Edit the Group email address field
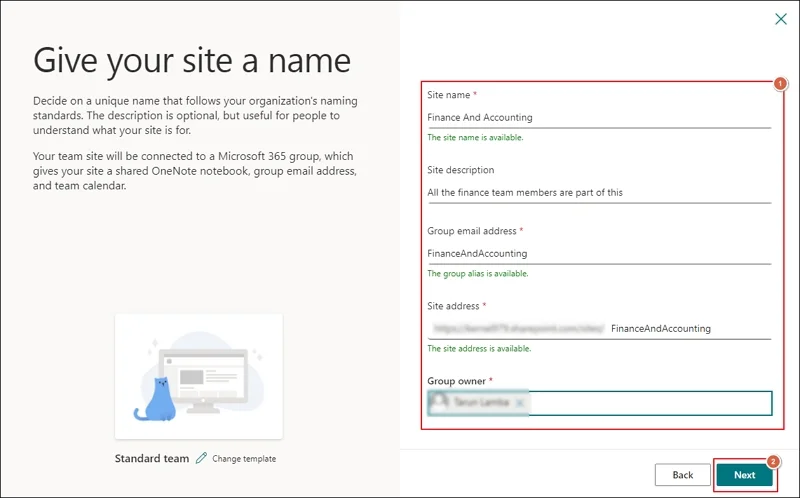 (x=599, y=254)
